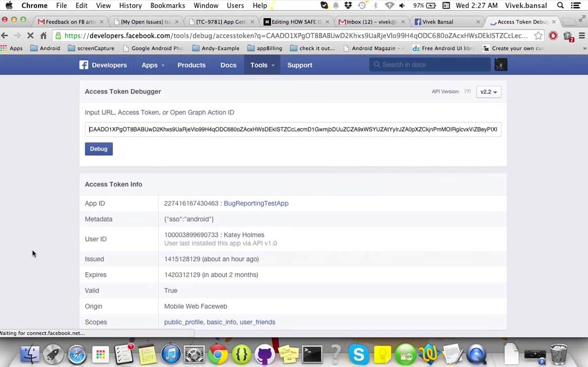
Task: Open the Bookmarks menu in menu bar
Action: coord(167,6)
